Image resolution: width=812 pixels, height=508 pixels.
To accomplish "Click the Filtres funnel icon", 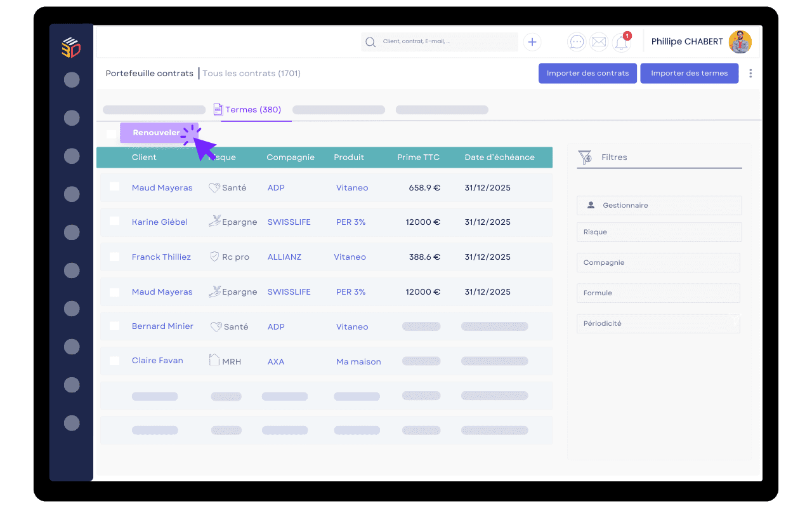I will click(x=584, y=157).
